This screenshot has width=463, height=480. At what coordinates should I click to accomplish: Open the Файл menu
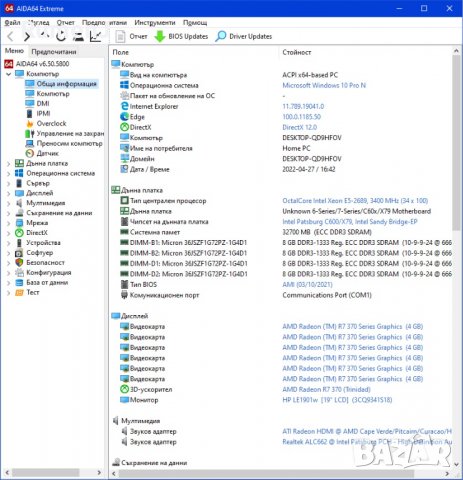[x=12, y=22]
